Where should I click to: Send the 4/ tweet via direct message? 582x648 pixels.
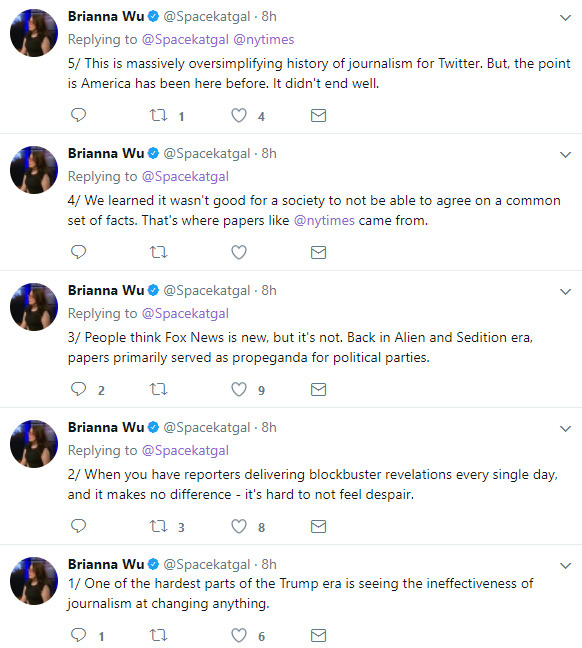[x=318, y=252]
